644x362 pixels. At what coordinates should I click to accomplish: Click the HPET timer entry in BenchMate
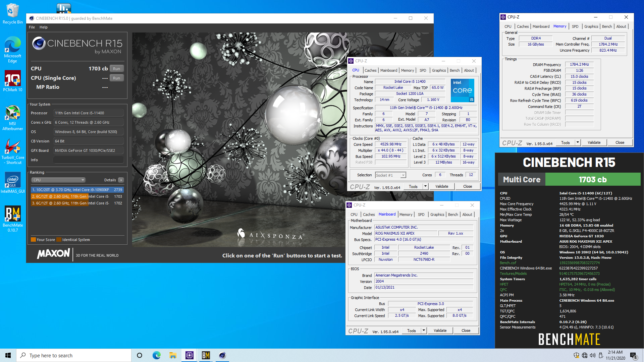point(504,284)
